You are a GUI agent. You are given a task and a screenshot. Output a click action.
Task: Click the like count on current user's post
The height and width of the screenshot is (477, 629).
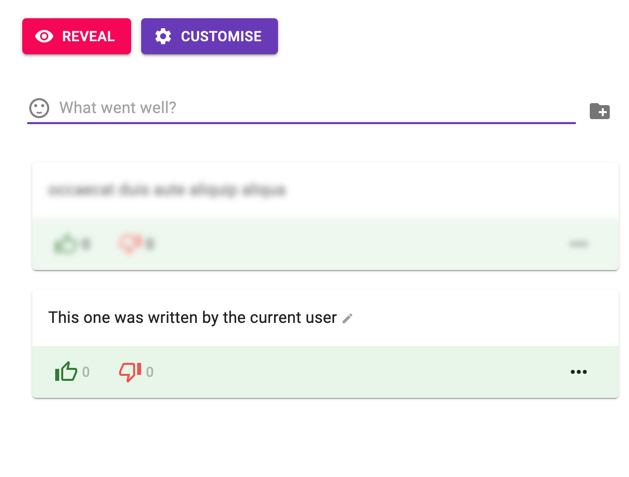pyautogui.click(x=86, y=372)
